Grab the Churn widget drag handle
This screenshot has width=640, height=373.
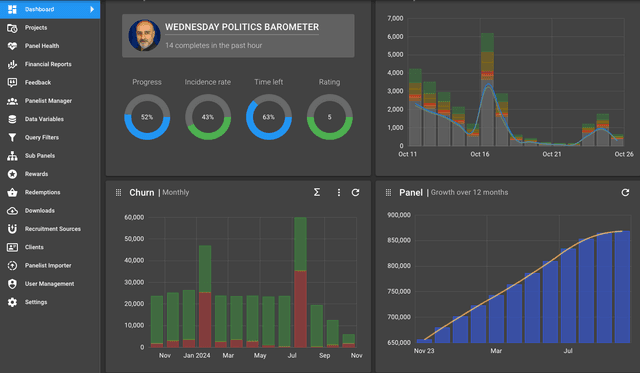pyautogui.click(x=118, y=192)
